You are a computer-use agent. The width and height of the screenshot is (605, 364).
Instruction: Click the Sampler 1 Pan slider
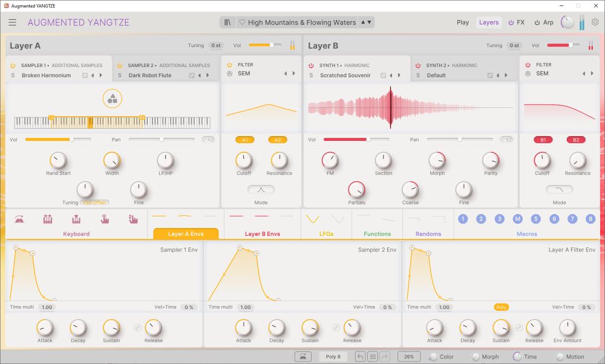coord(162,139)
